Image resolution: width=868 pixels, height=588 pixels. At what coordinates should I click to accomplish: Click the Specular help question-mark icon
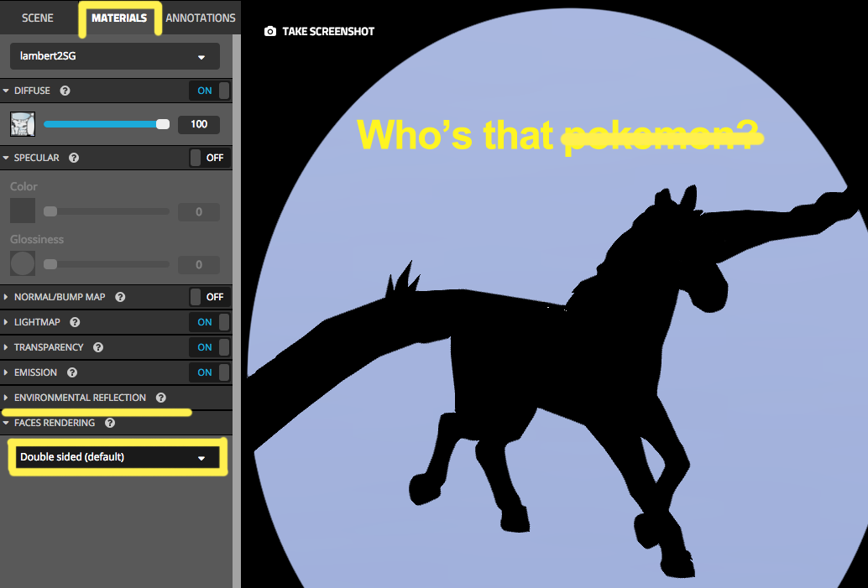[74, 158]
